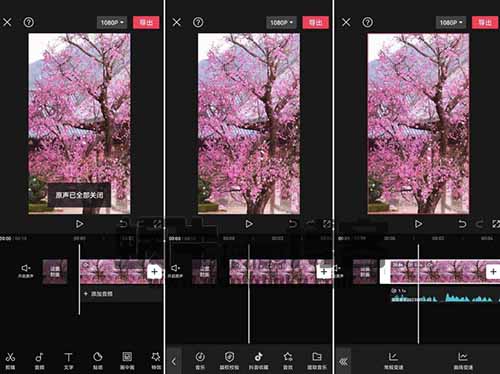Open 抖音收藏 Douyin favorites on middle screen
Screen dimensions: 500x374
[259, 361]
